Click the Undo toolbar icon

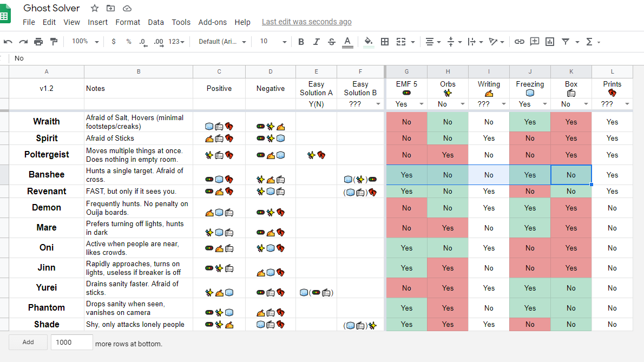(8, 42)
